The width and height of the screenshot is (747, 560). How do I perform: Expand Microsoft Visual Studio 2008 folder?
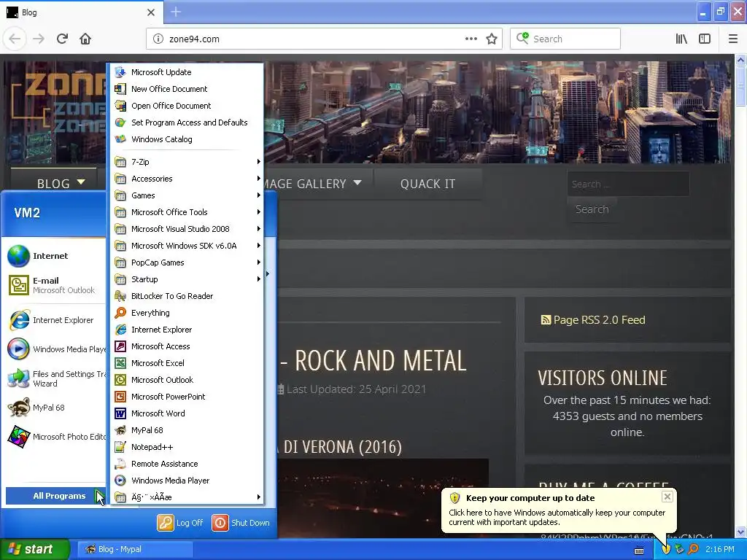click(x=187, y=229)
